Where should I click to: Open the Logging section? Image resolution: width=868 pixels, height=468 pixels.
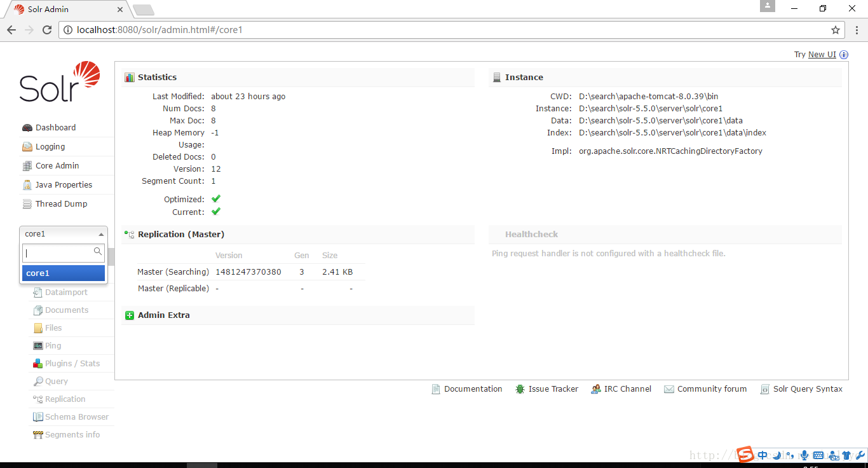tap(43, 147)
